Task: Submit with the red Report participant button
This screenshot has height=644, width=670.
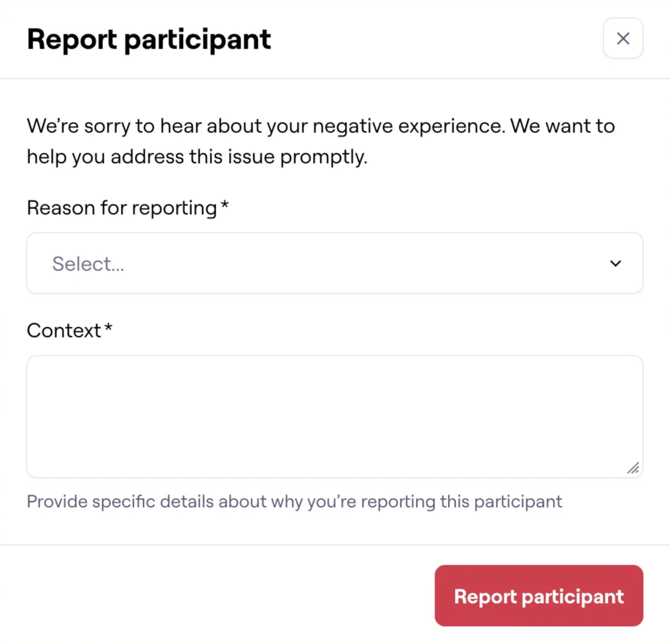Action: click(538, 596)
